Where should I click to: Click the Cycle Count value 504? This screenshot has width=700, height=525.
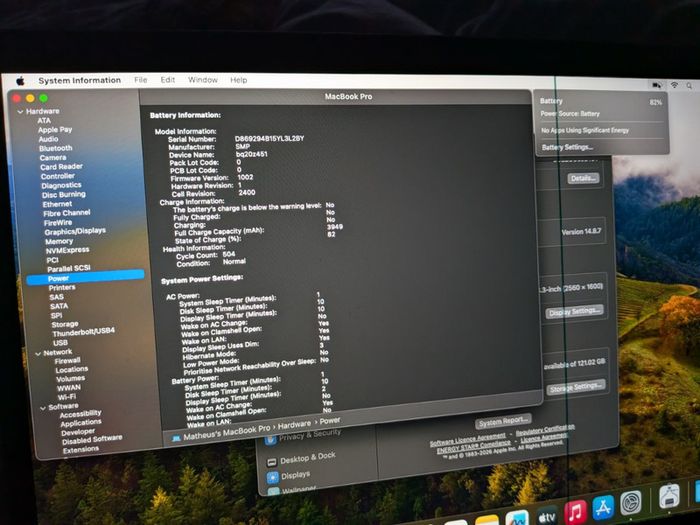[229, 254]
